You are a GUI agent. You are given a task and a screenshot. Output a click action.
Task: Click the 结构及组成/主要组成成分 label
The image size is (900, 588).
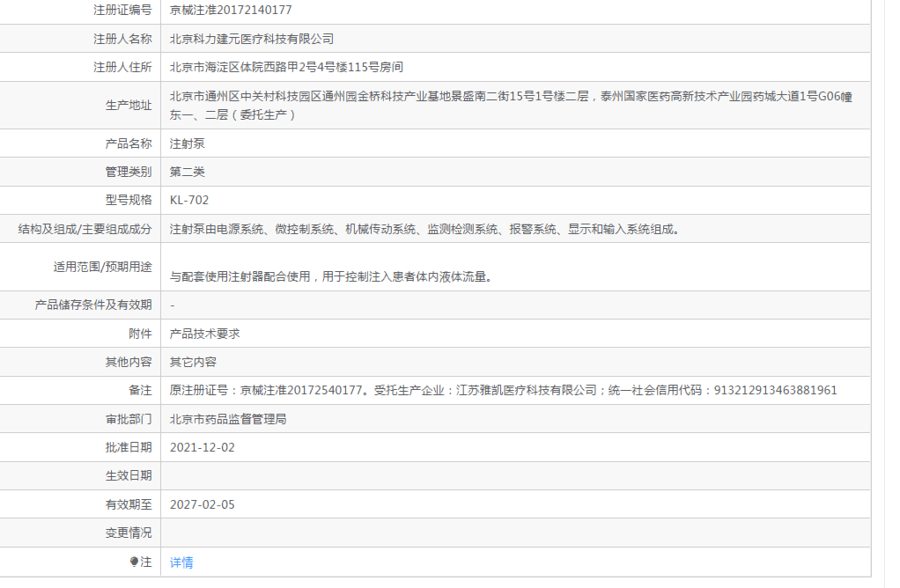(85, 230)
